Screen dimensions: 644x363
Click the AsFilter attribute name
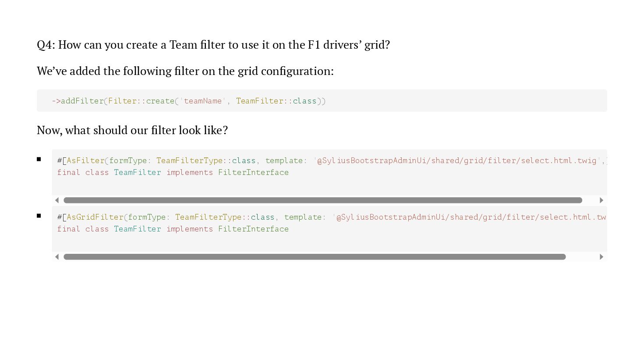point(86,160)
